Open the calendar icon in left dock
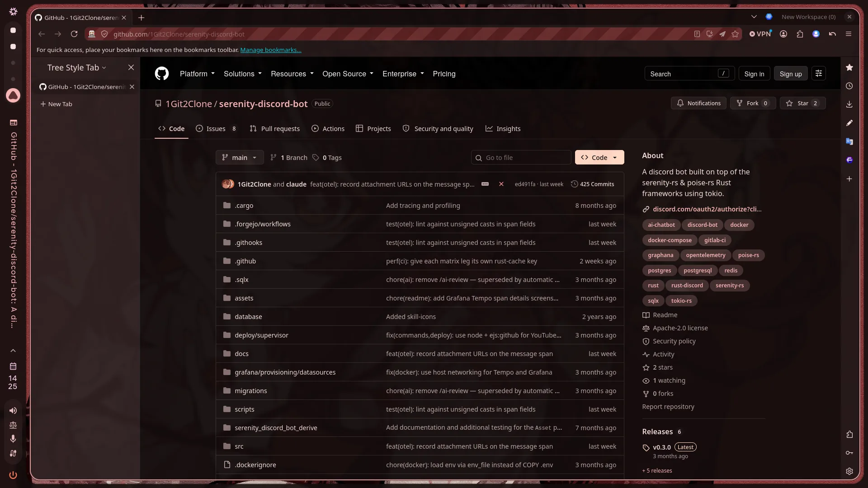 (13, 366)
